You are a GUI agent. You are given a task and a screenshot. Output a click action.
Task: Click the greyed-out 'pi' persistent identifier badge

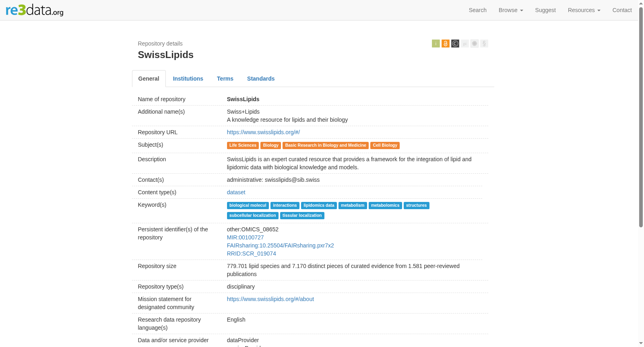(464, 44)
